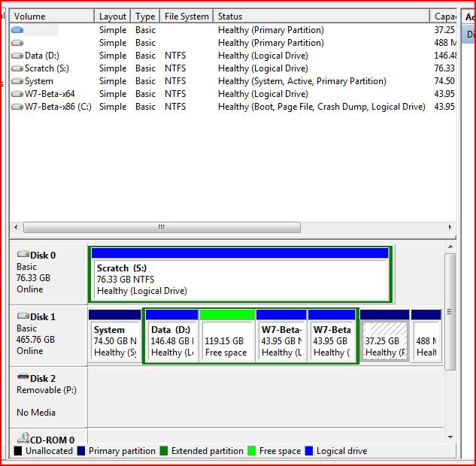Select the 488 MB partition block on Disk 1

pyautogui.click(x=426, y=336)
